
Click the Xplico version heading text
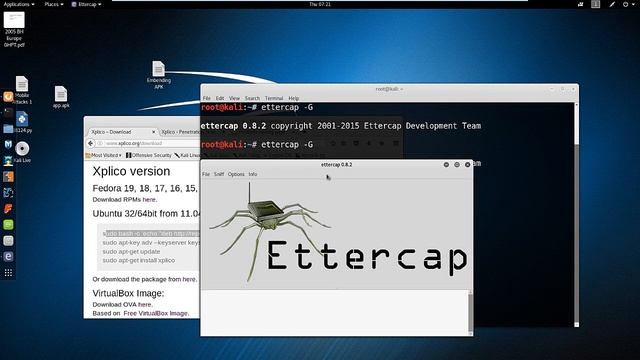[x=131, y=171]
